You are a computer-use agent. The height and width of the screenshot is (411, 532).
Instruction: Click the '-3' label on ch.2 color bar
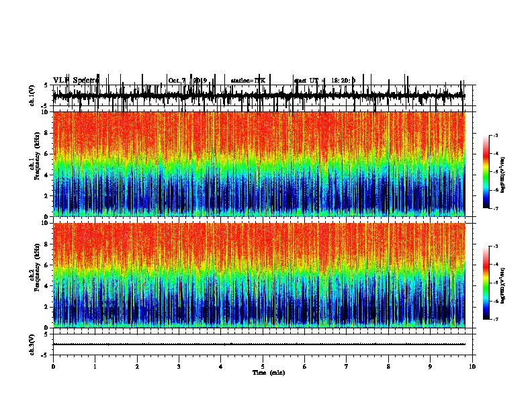(x=496, y=246)
